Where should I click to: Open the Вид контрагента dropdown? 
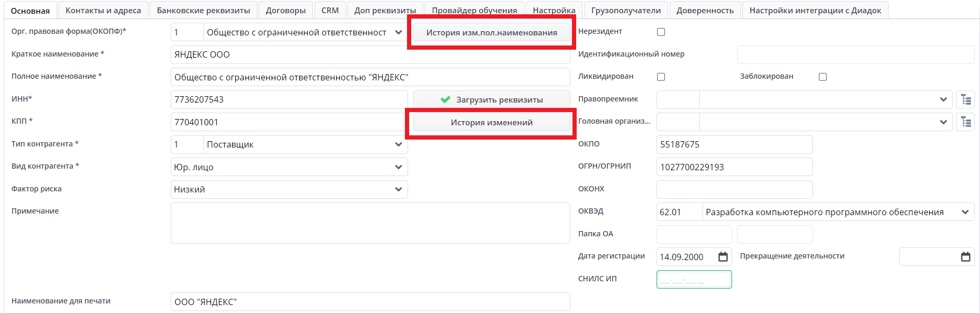(x=399, y=167)
